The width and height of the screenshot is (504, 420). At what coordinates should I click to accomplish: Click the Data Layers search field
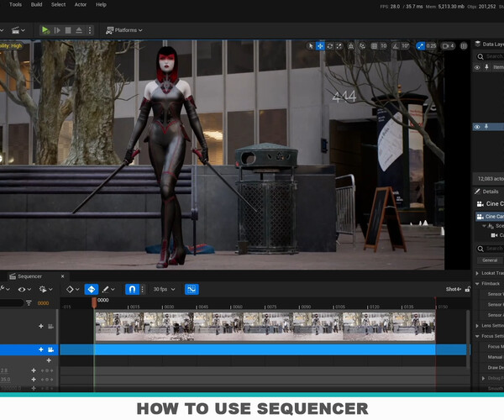(x=490, y=56)
